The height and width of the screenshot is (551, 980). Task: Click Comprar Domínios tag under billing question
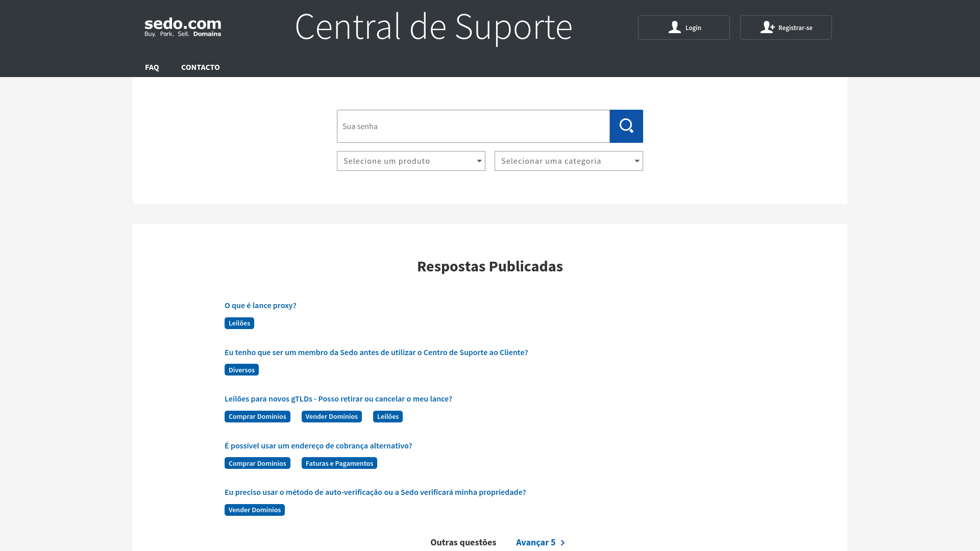click(257, 463)
